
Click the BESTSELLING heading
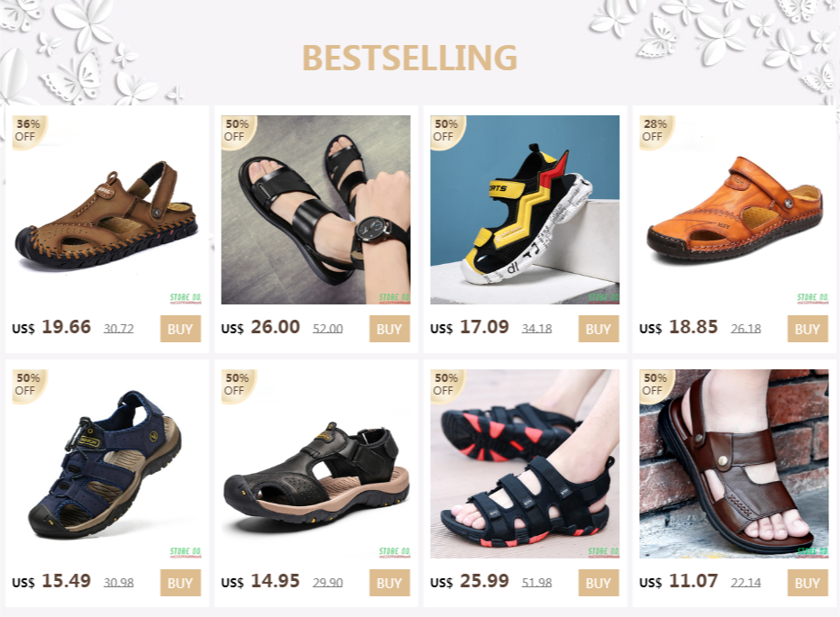[410, 58]
